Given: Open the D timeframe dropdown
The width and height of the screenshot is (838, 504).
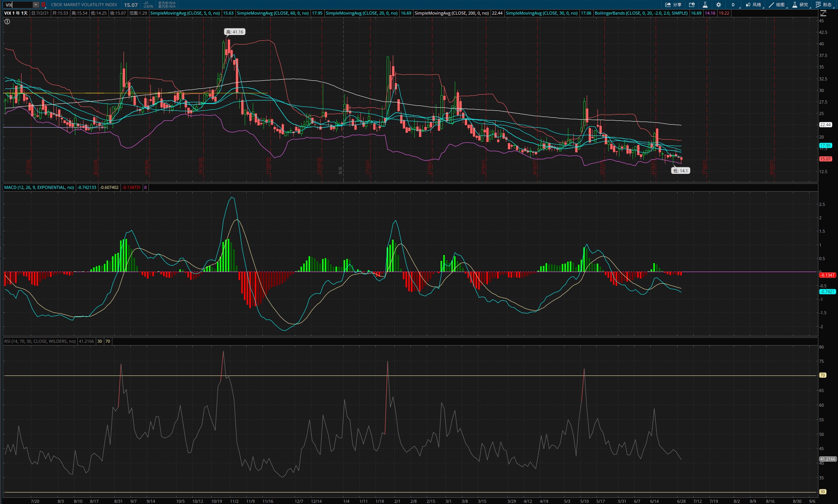Looking at the screenshot, I should [x=734, y=5].
